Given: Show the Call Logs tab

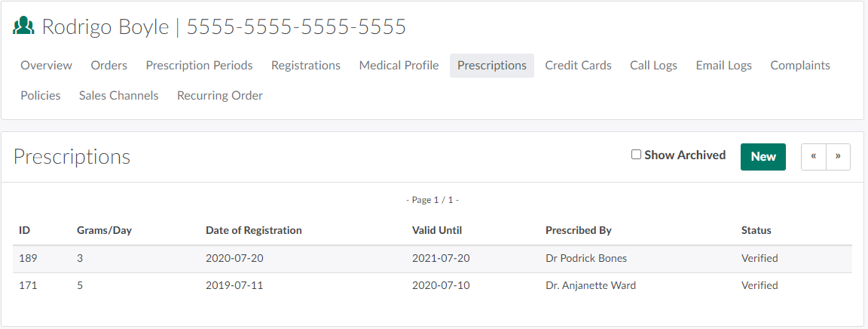Looking at the screenshot, I should 653,66.
